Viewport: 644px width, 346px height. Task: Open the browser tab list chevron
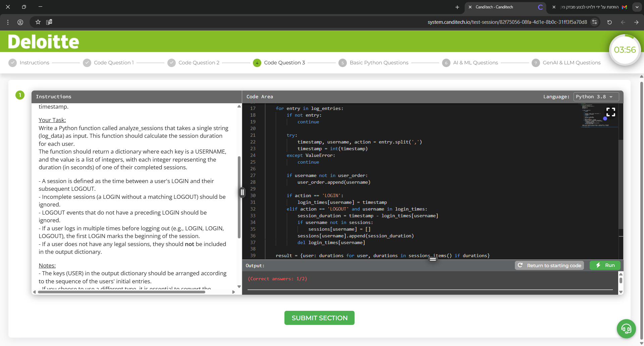click(637, 7)
